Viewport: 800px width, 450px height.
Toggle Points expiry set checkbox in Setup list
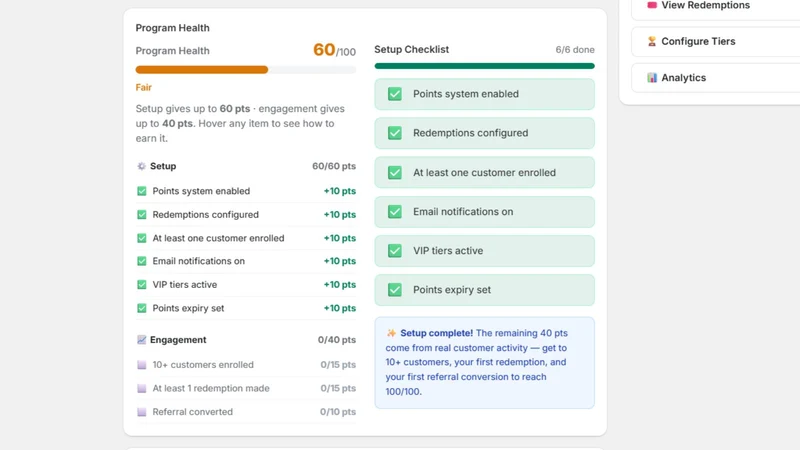(x=141, y=308)
